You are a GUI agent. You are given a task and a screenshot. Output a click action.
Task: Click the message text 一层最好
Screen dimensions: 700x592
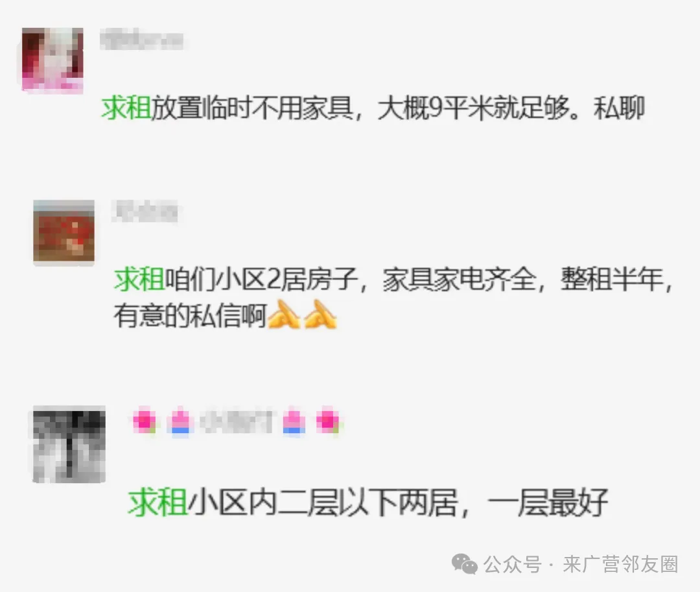548,503
